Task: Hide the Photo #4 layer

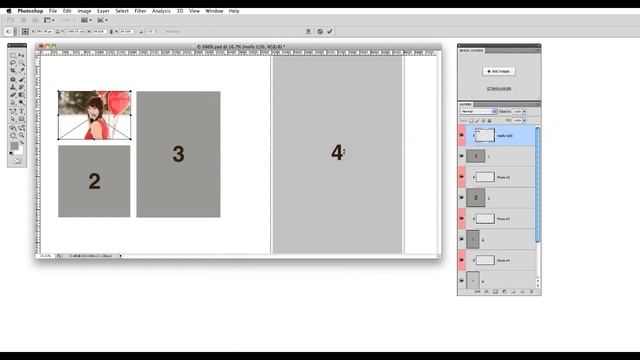Action: (462, 260)
